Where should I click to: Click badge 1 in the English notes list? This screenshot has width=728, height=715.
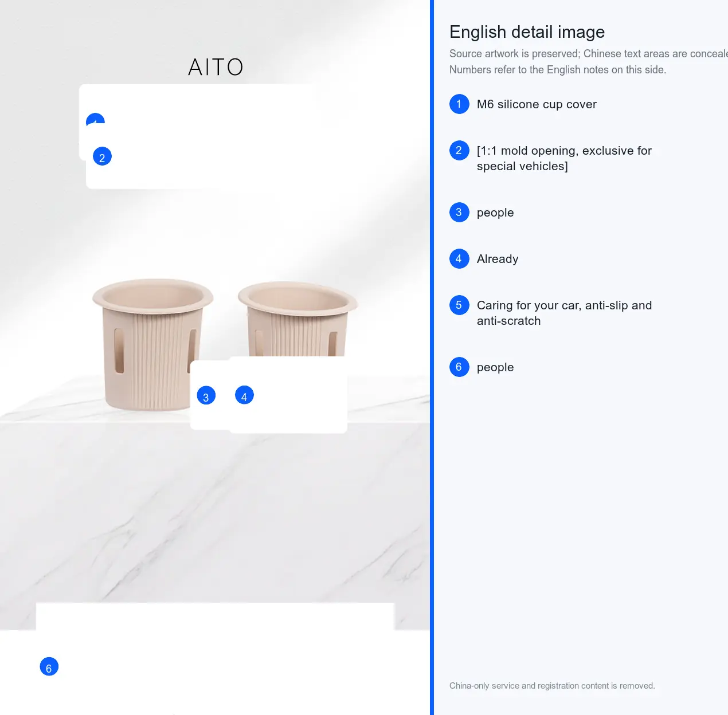pos(459,104)
